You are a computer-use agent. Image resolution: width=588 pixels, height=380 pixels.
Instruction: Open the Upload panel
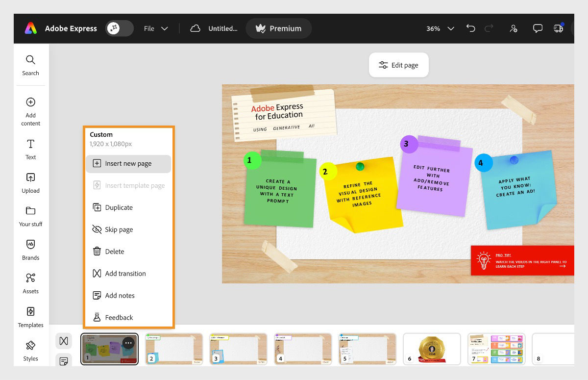pos(30,183)
